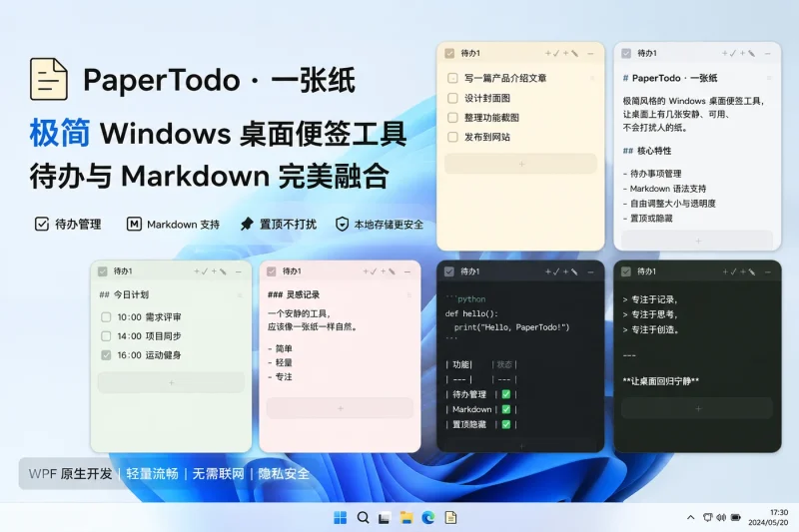Open PaperTodo app from the taskbar

pos(450,518)
